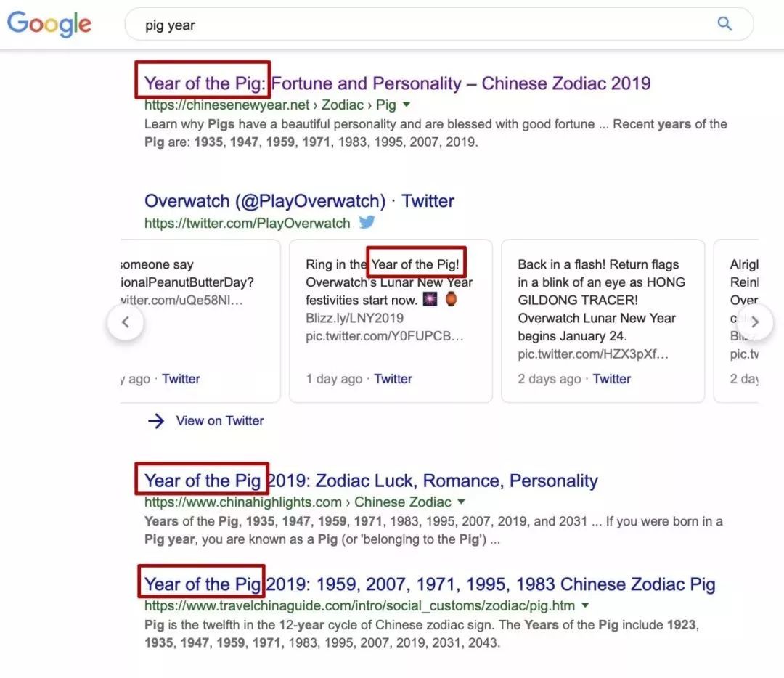Click pic.twitter.com/HZX3pXf link text

coord(593,354)
